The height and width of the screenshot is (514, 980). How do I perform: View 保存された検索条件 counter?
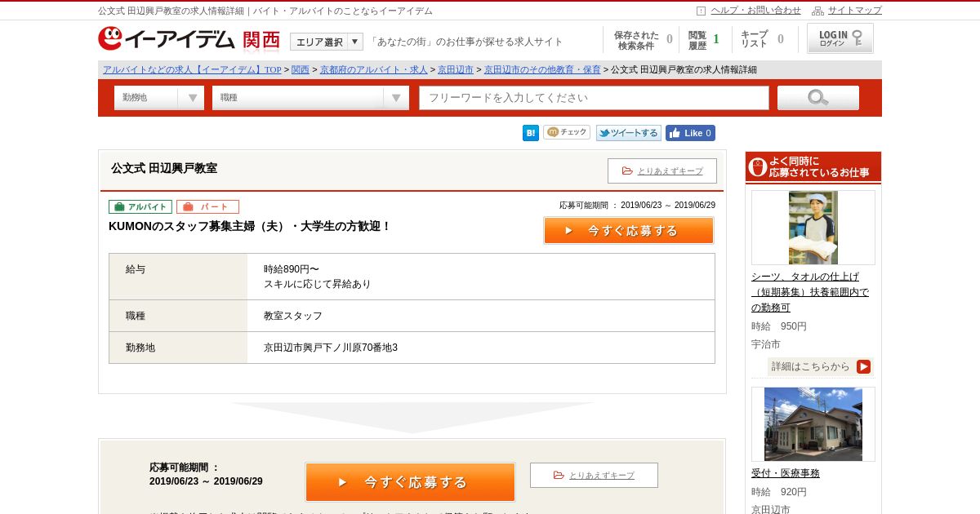click(x=643, y=40)
